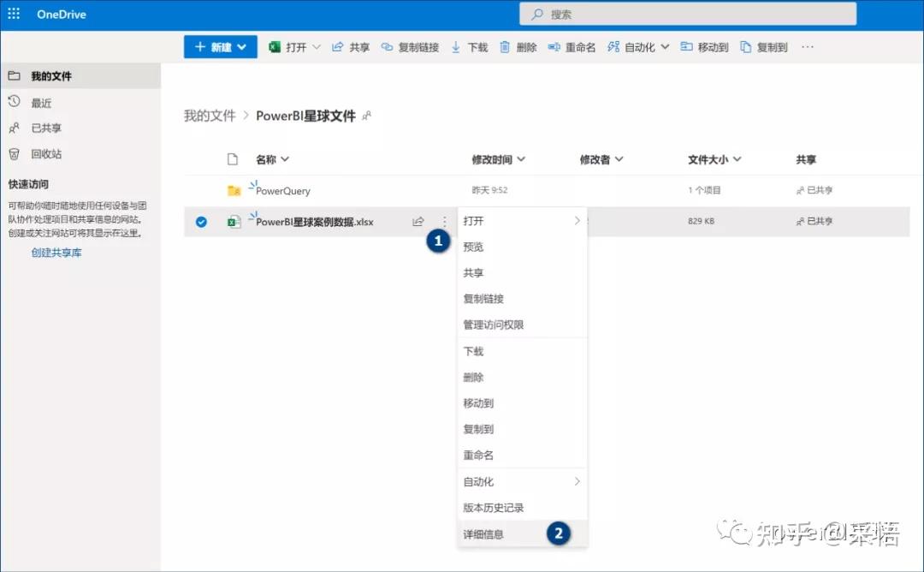The image size is (924, 572).
Task: Select 我的文件 in the left sidebar
Action: click(x=80, y=76)
